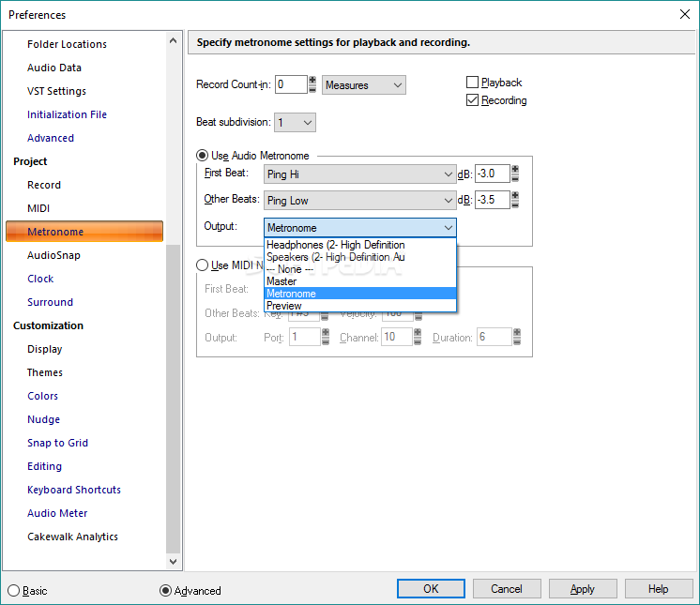Choose Headphones output from list
Image resolution: width=700 pixels, height=605 pixels.
pyautogui.click(x=360, y=245)
